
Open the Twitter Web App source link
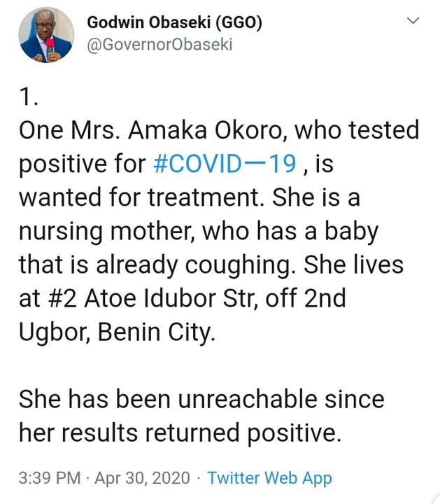(x=269, y=478)
